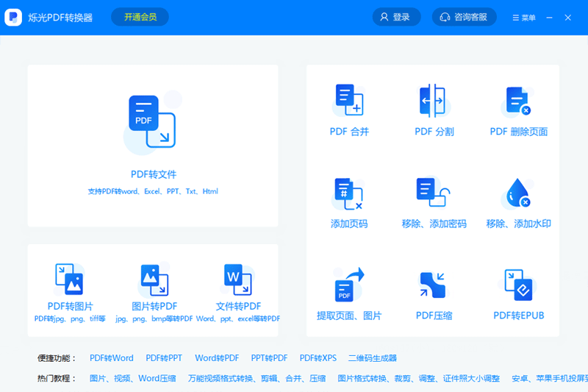Open the PDF合并 merge tool
Viewport: 588px width, 392px height.
(x=349, y=101)
